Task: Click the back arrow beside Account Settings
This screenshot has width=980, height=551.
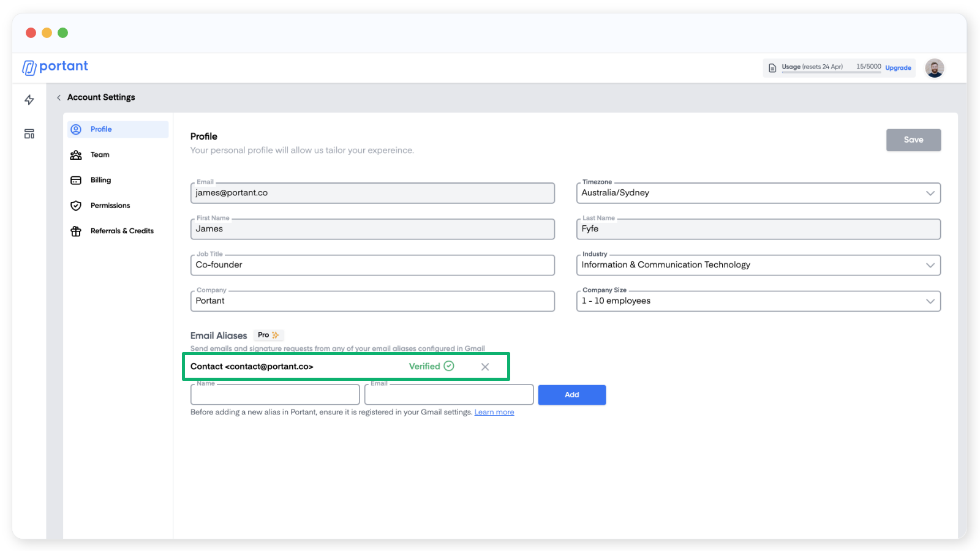Action: [59, 97]
